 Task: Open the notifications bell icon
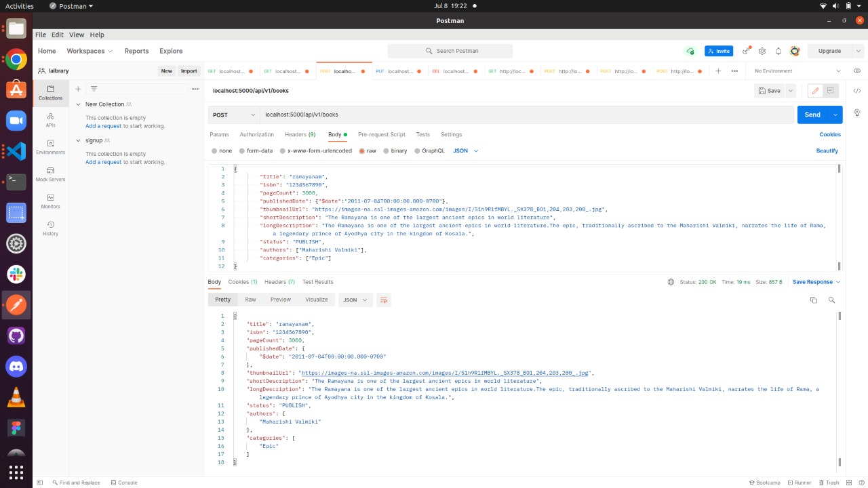[x=778, y=51]
